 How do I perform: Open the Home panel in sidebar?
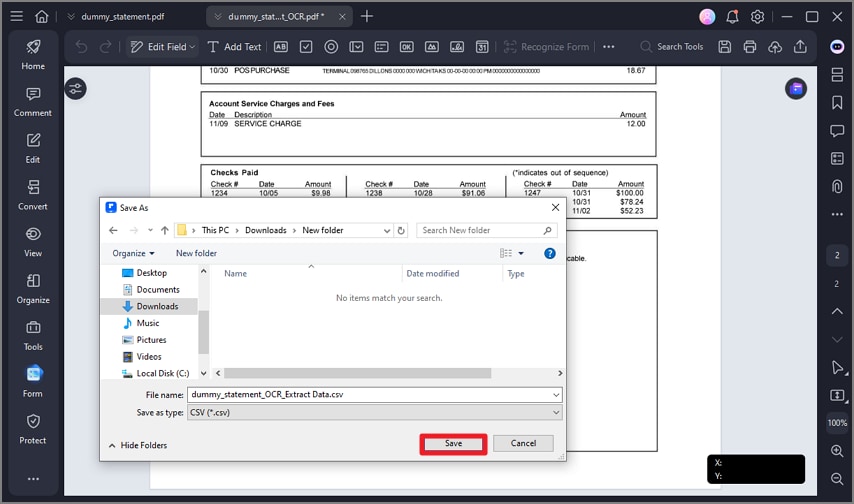click(33, 55)
